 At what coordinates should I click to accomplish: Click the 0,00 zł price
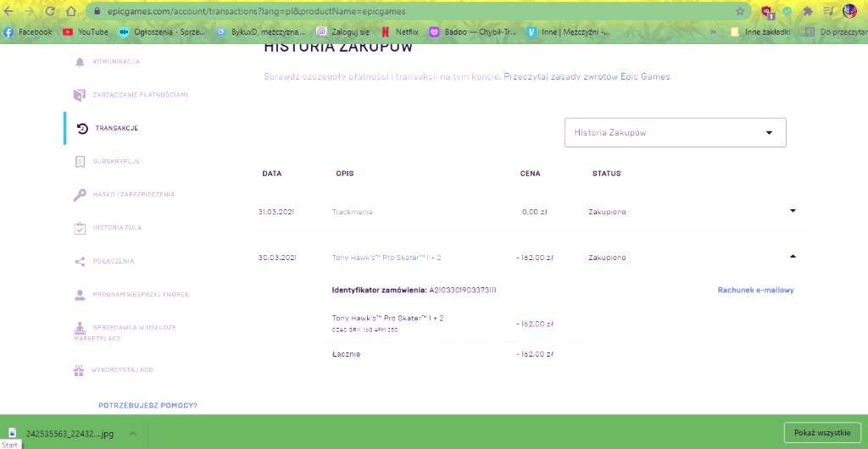[534, 212]
